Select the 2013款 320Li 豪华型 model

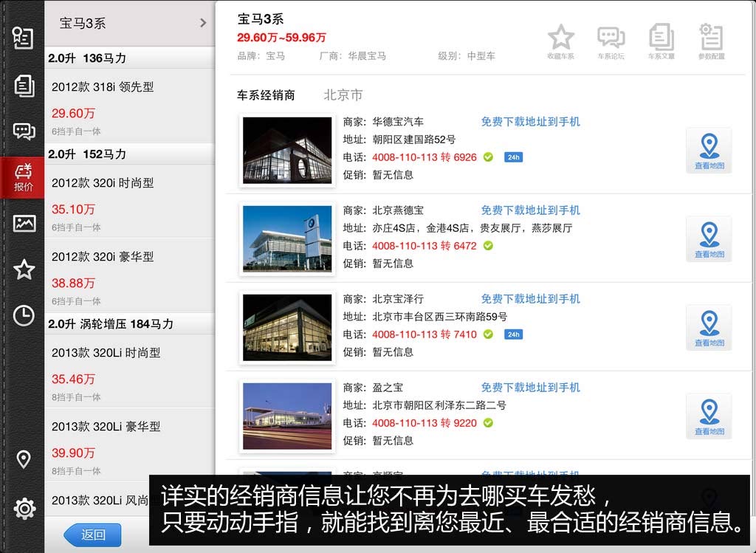129,445
